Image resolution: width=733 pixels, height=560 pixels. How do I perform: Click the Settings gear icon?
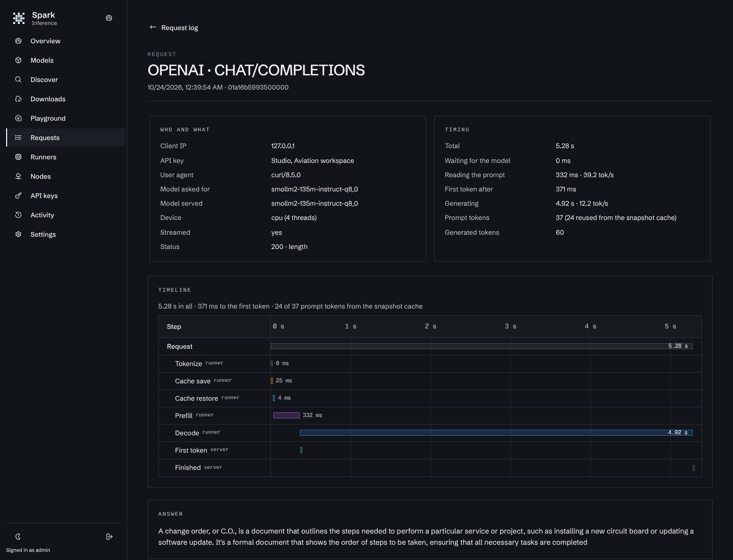tap(18, 234)
